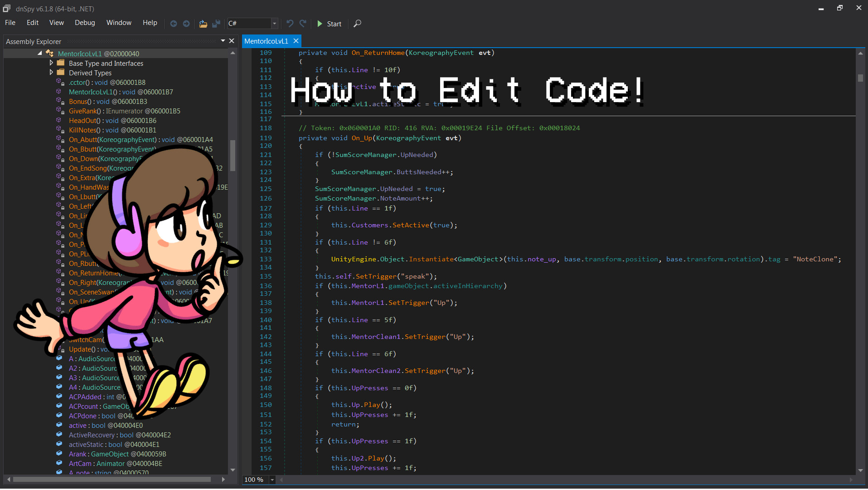The height and width of the screenshot is (490, 868).
Task: Click the Navigate Backward arrow icon
Action: [x=173, y=24]
